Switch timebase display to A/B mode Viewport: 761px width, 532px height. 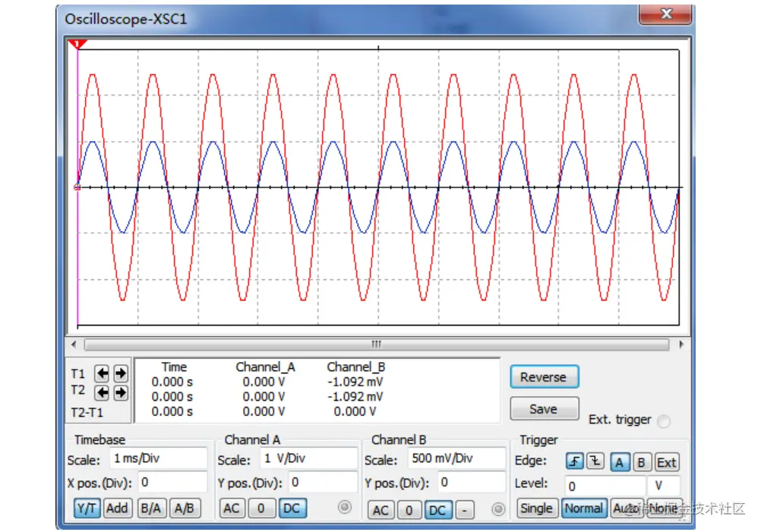(185, 508)
